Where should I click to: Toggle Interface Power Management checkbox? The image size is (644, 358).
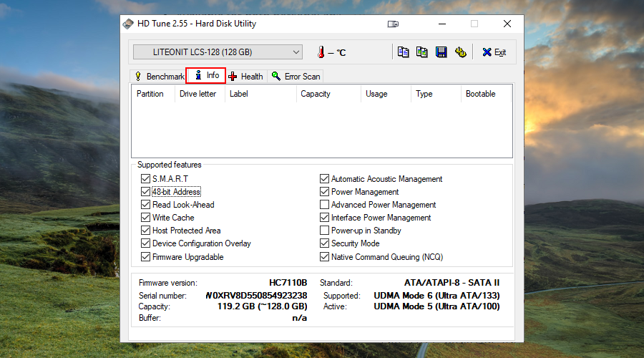pyautogui.click(x=324, y=218)
